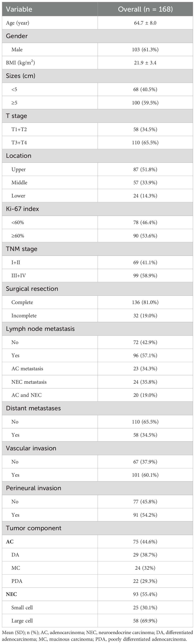Click the NEC metastasis row label

pyautogui.click(x=29, y=382)
